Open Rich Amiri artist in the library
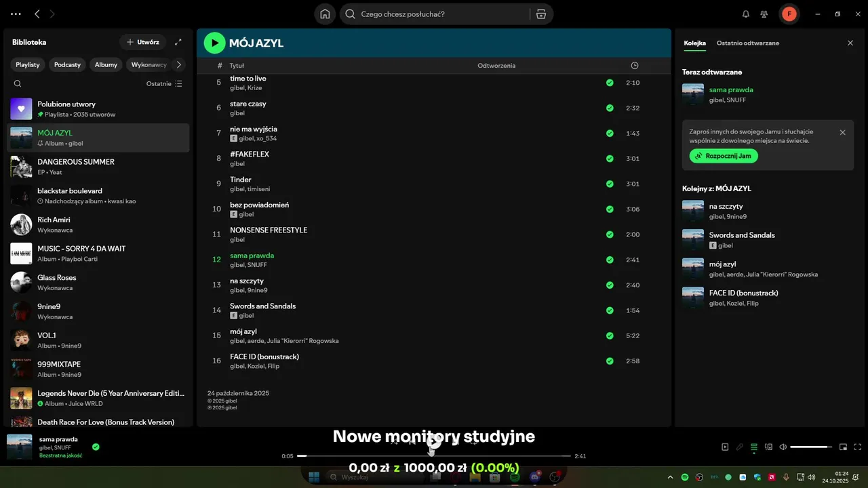868x488 pixels. tap(98, 224)
